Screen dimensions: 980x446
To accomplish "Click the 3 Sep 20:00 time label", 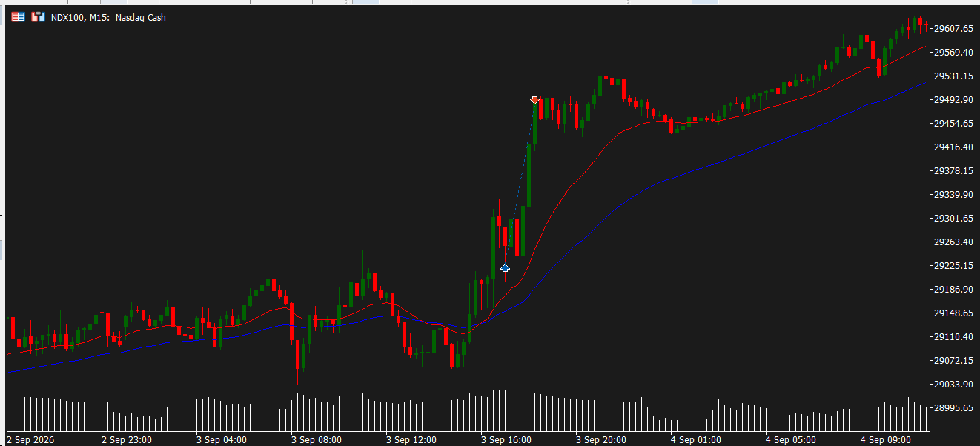I will coord(601,440).
